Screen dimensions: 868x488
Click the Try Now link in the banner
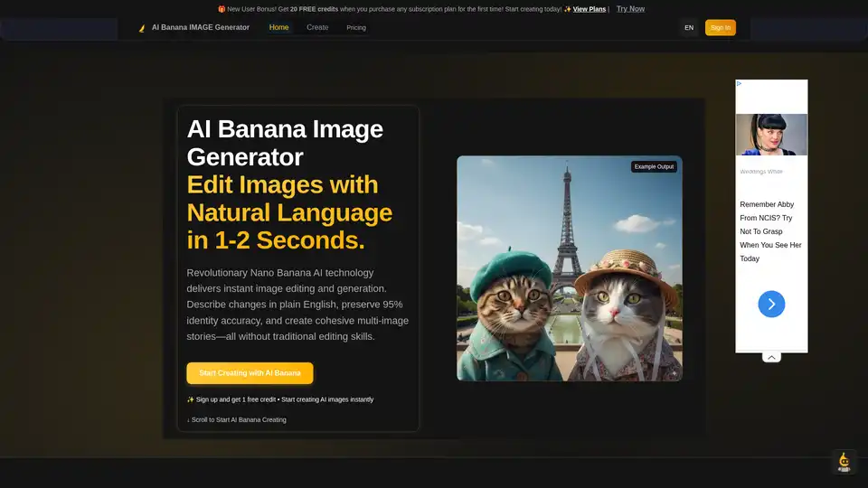[x=630, y=9]
